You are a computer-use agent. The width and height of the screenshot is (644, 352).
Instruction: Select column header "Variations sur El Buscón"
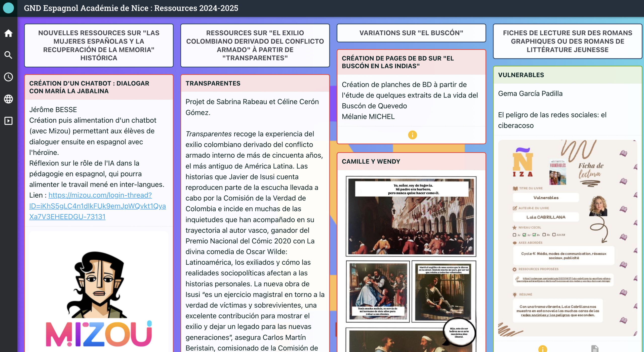[411, 33]
